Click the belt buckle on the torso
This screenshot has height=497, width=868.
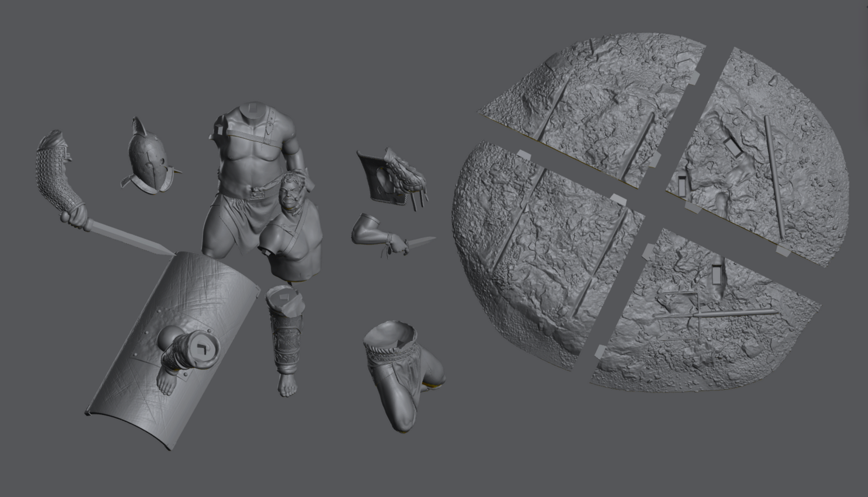point(256,194)
